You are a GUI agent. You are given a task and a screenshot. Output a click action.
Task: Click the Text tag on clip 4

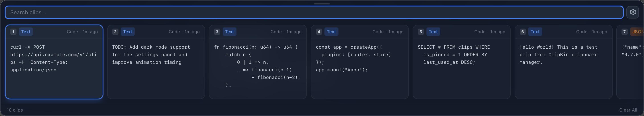331,32
